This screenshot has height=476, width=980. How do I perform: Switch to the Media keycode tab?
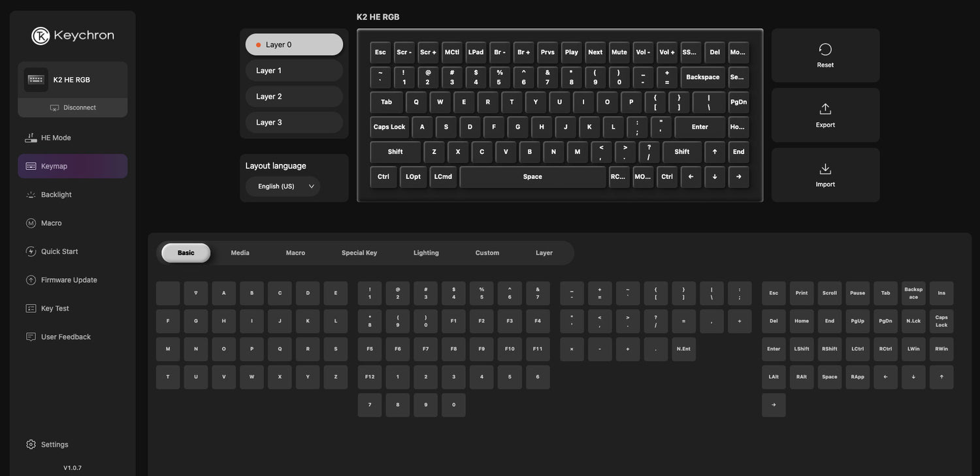pyautogui.click(x=240, y=253)
